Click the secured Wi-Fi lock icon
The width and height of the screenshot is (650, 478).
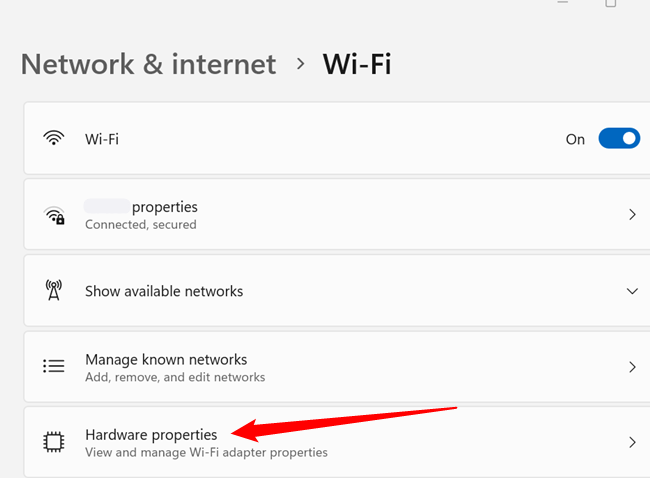coord(54,215)
